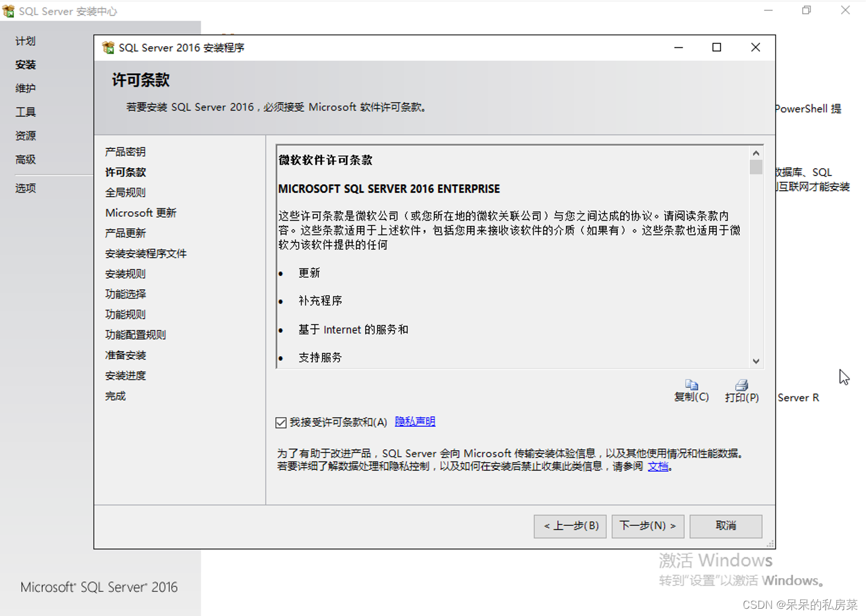This screenshot has height=616, width=867.
Task: Click the Microsoft 更新 step
Action: click(141, 213)
